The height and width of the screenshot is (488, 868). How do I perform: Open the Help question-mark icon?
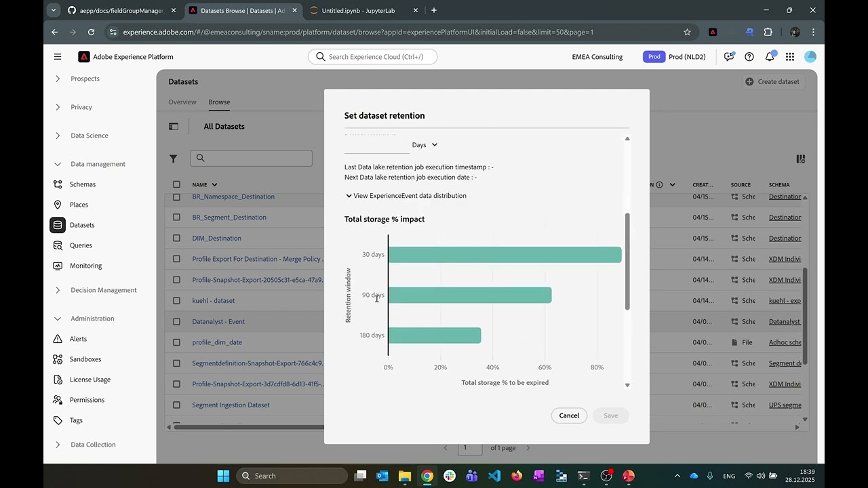click(749, 57)
